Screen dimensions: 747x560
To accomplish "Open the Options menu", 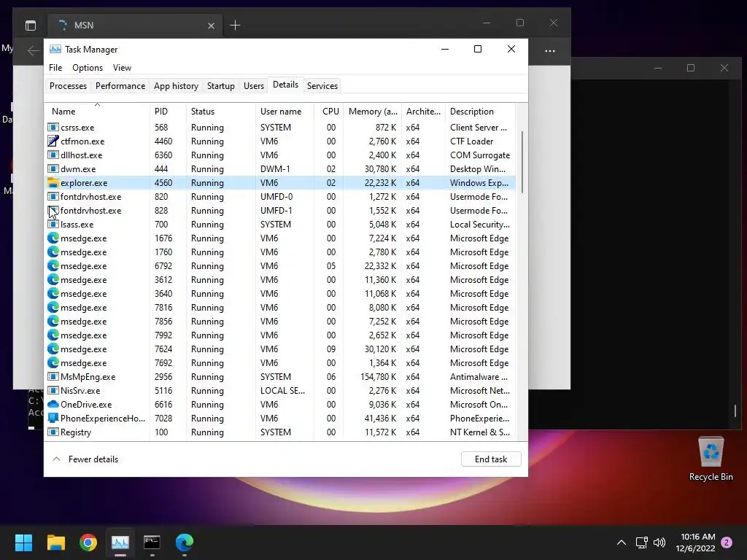I will click(88, 68).
